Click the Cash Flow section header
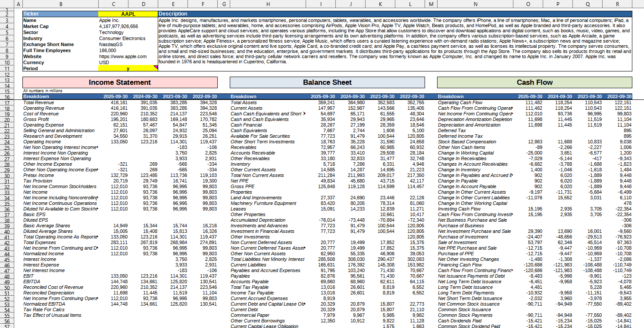 pyautogui.click(x=535, y=82)
